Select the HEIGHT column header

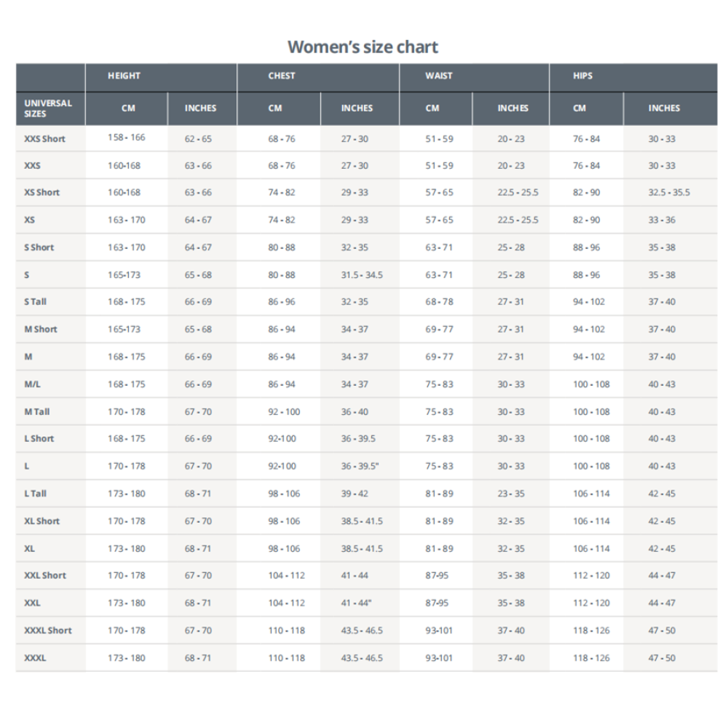[x=124, y=76]
